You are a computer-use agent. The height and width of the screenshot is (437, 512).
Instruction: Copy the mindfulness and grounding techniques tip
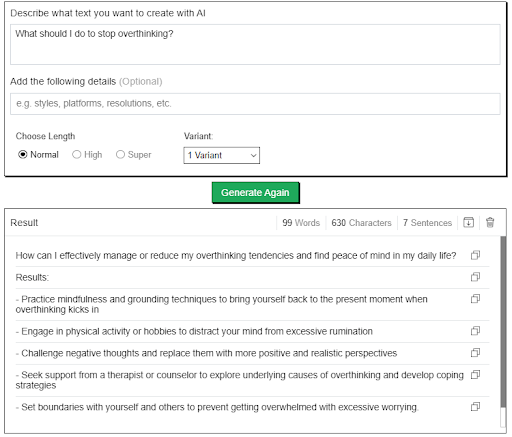coord(475,299)
